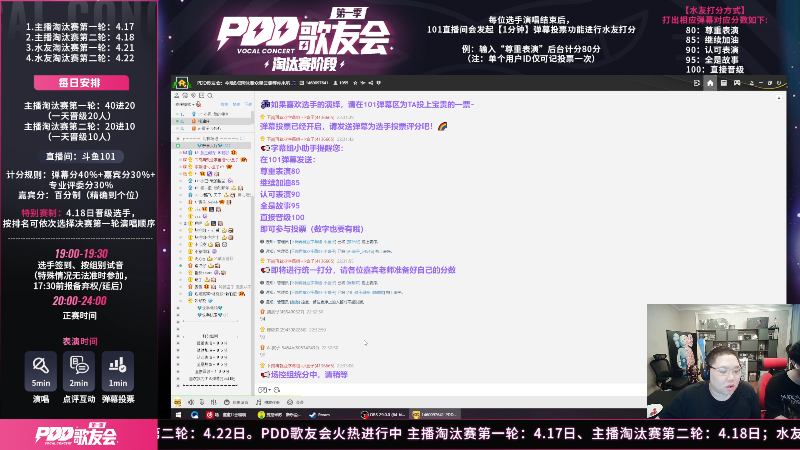Click the yellow icon at bottom-left of the channel window
800x450 pixels.
178,403
